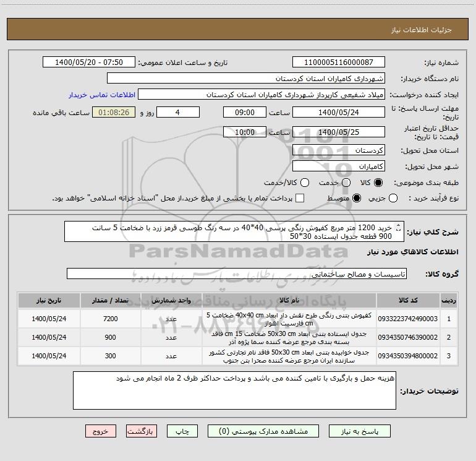
Task: Open مشاهده مدارک پیوستی (0) button
Action: click(x=263, y=431)
